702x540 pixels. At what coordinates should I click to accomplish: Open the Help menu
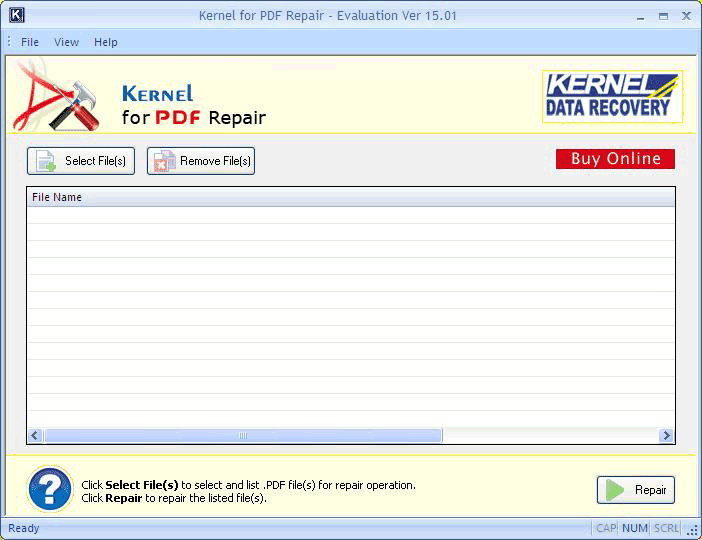tap(106, 42)
